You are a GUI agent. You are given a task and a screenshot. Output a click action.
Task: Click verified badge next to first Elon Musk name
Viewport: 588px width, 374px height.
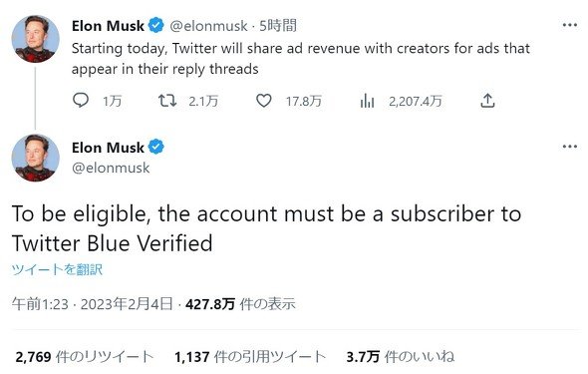tap(156, 26)
